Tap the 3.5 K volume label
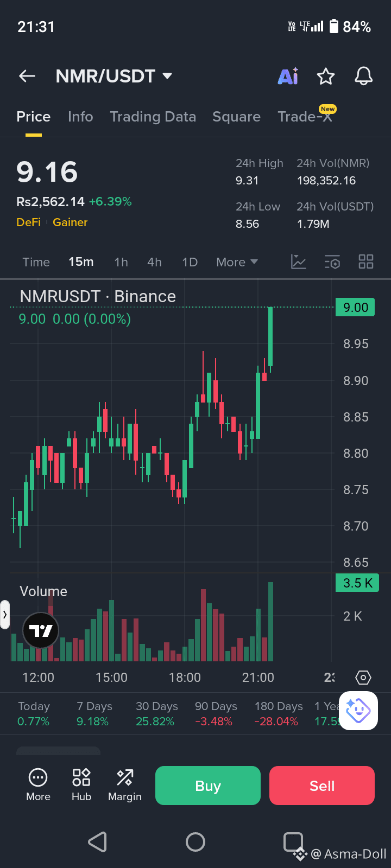This screenshot has width=391, height=868. point(357,583)
